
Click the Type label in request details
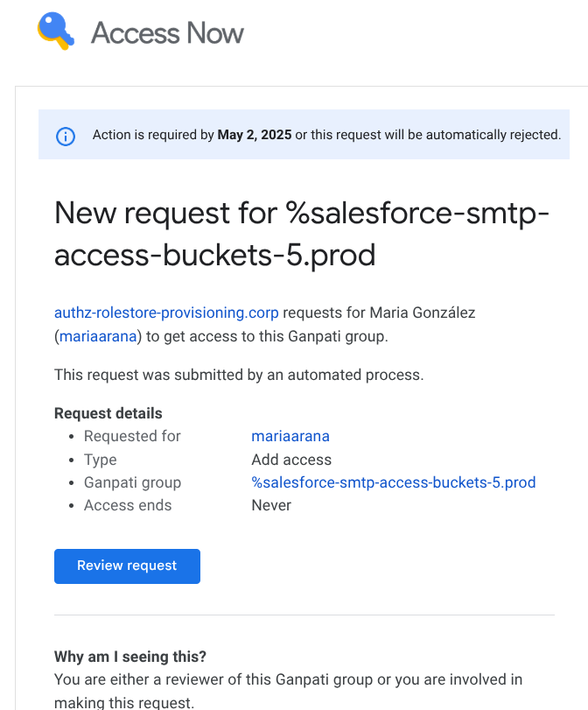click(x=101, y=460)
